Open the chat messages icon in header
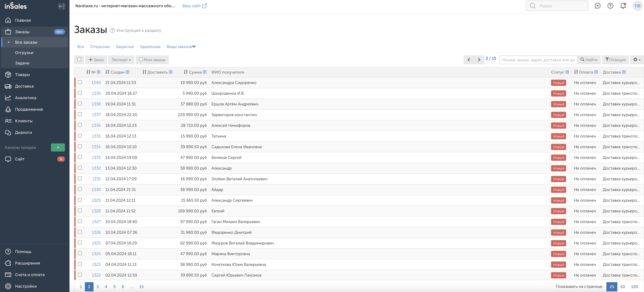The height and width of the screenshot is (292, 644). (x=598, y=6)
